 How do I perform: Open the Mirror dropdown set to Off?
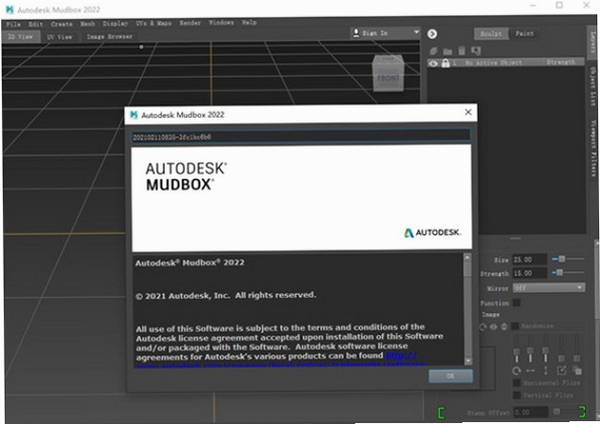coord(549,287)
